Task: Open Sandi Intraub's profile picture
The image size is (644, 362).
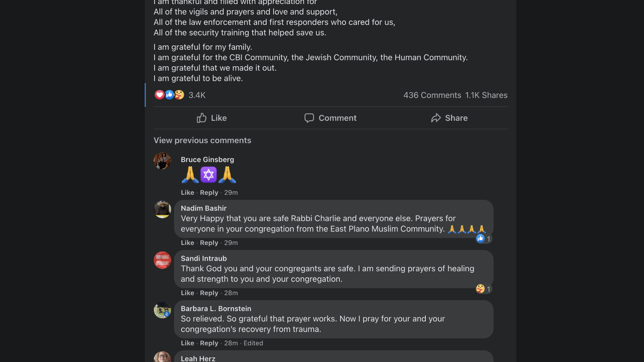Action: [163, 260]
